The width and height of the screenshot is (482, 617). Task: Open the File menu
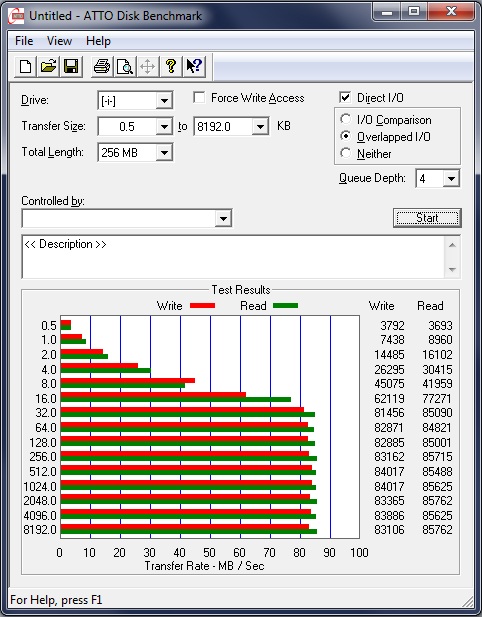pyautogui.click(x=24, y=41)
